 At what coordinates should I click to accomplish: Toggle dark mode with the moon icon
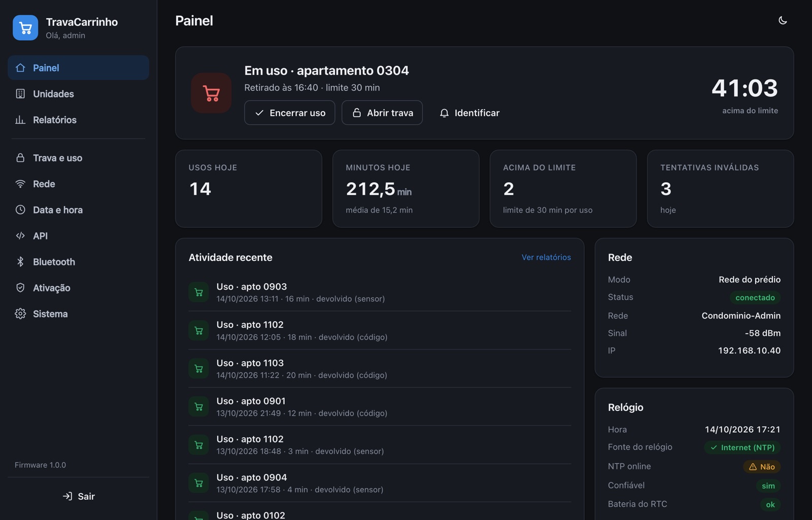pyautogui.click(x=783, y=20)
